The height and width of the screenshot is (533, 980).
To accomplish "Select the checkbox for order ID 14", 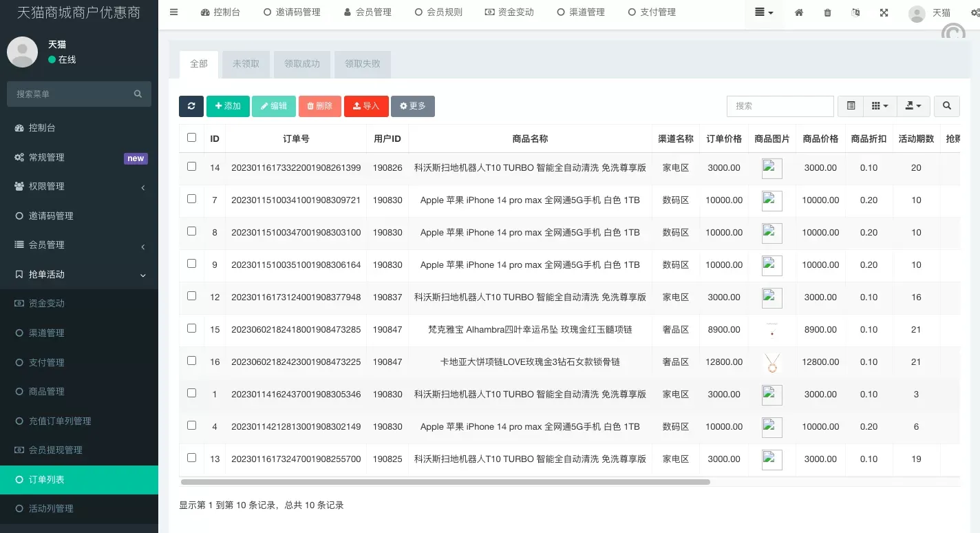I will click(191, 167).
